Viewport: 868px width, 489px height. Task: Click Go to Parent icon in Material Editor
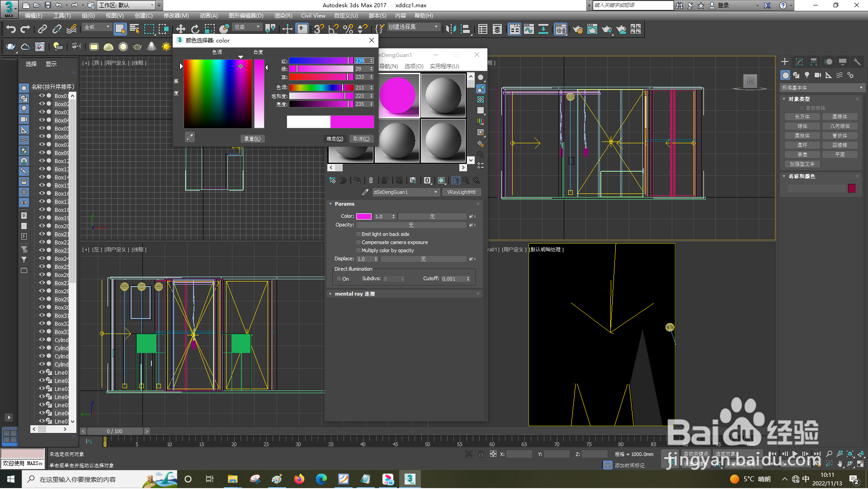[x=466, y=180]
